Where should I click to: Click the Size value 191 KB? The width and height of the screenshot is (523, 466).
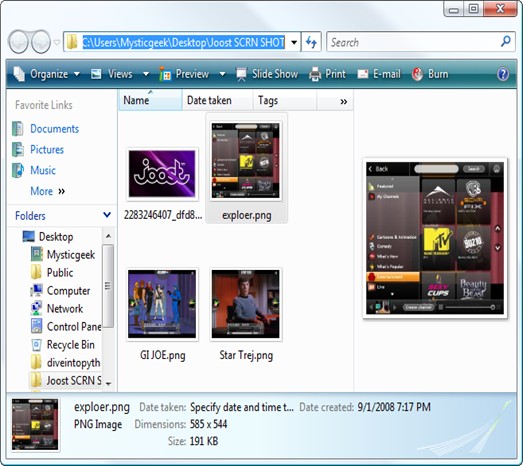point(204,441)
